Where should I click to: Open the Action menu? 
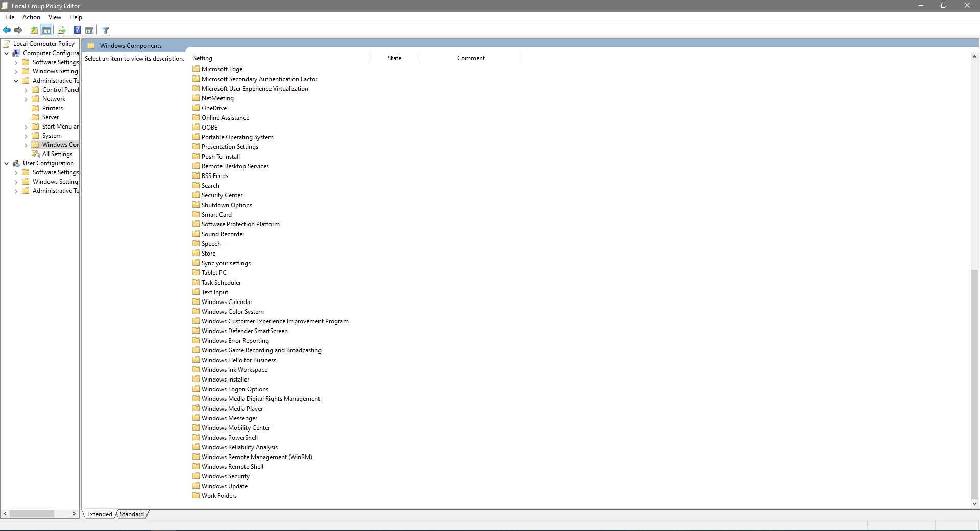pos(31,17)
